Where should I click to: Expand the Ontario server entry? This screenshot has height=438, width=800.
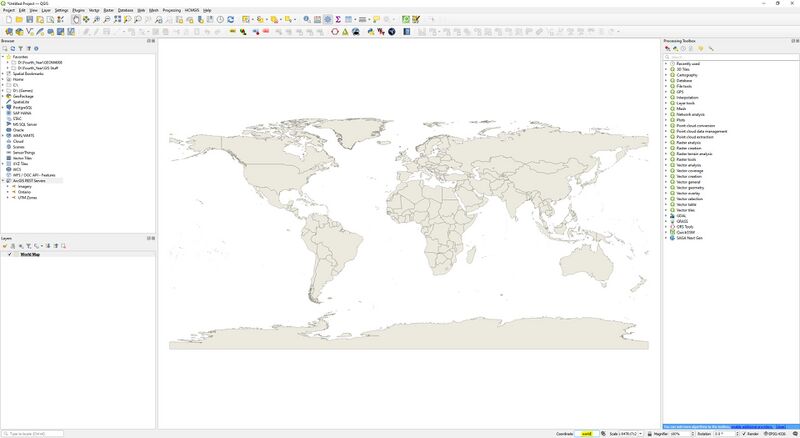point(8,192)
